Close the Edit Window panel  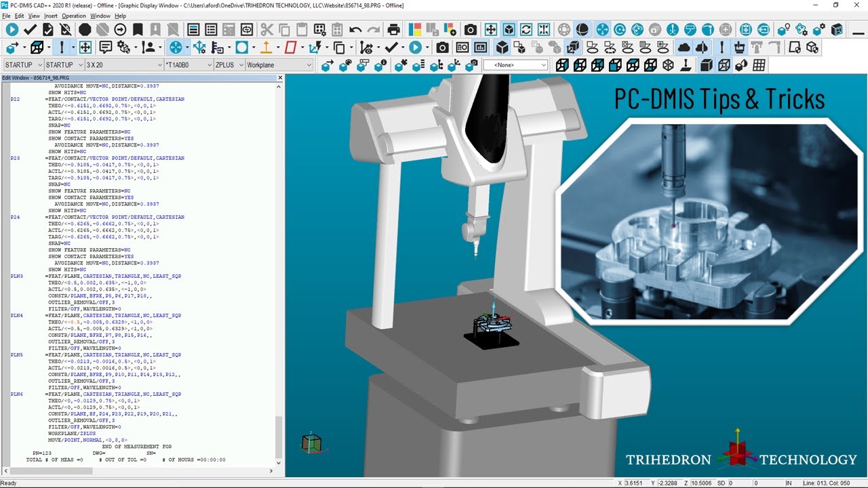pyautogui.click(x=280, y=78)
